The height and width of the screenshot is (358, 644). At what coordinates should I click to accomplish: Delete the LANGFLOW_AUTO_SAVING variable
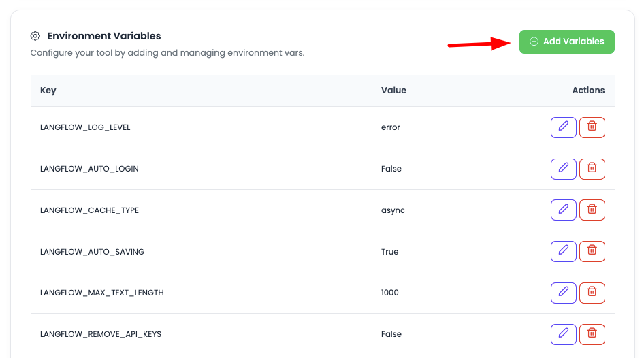coord(592,252)
